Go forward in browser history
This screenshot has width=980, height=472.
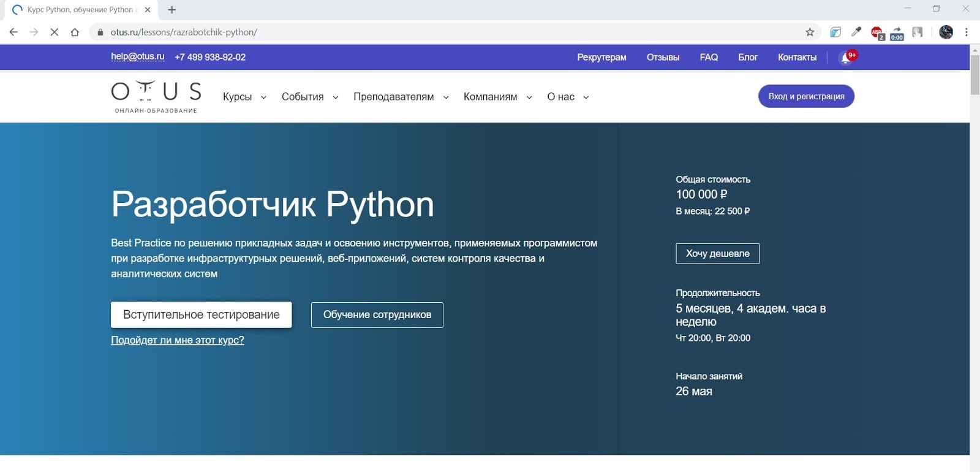(x=34, y=32)
